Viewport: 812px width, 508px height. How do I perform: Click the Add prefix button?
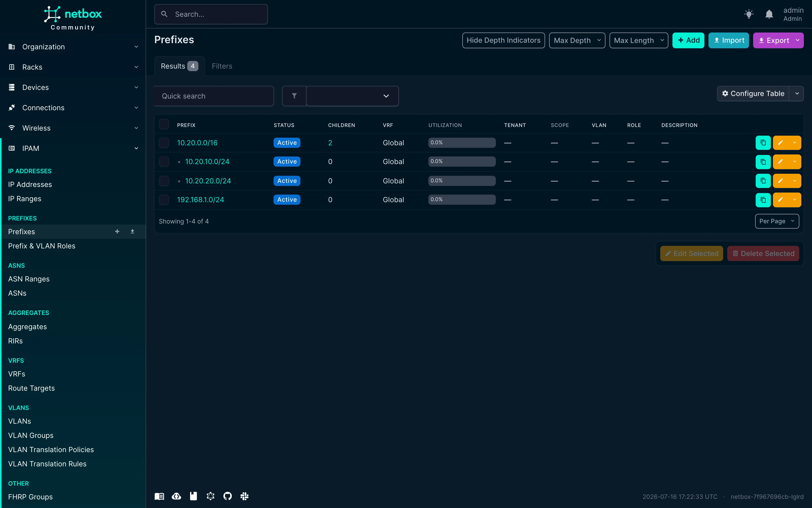[688, 40]
